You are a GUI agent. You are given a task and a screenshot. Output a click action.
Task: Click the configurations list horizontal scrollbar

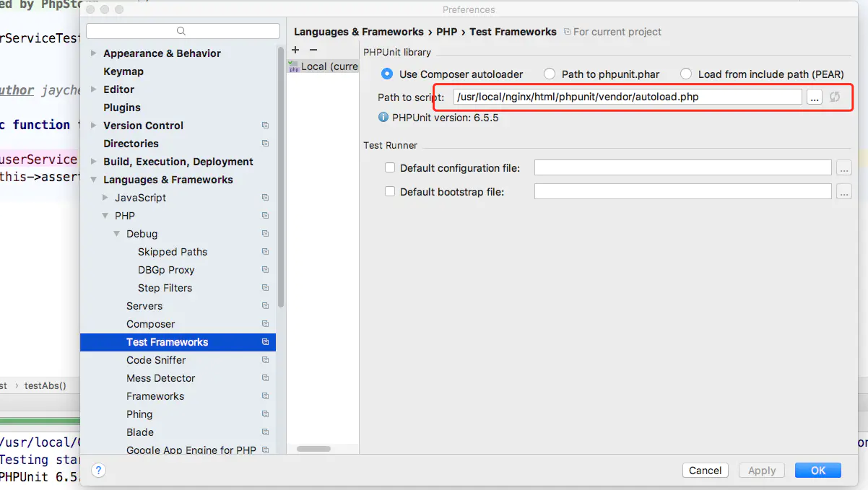pyautogui.click(x=313, y=448)
